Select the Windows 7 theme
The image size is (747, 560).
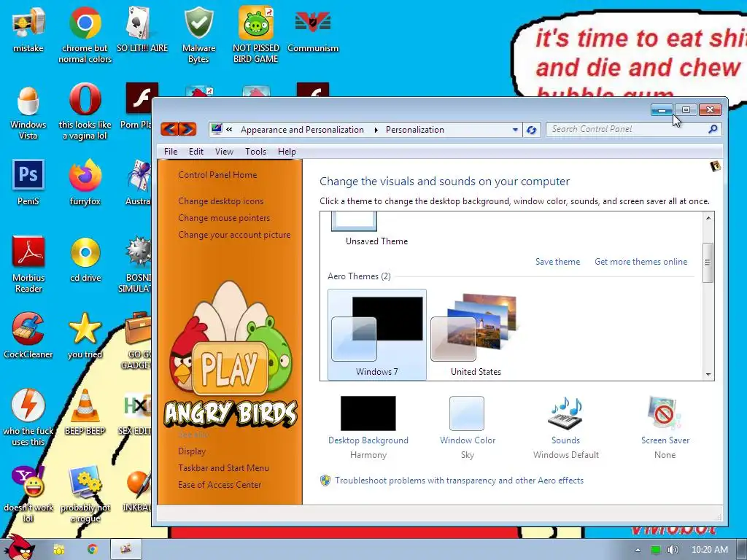coord(377,334)
